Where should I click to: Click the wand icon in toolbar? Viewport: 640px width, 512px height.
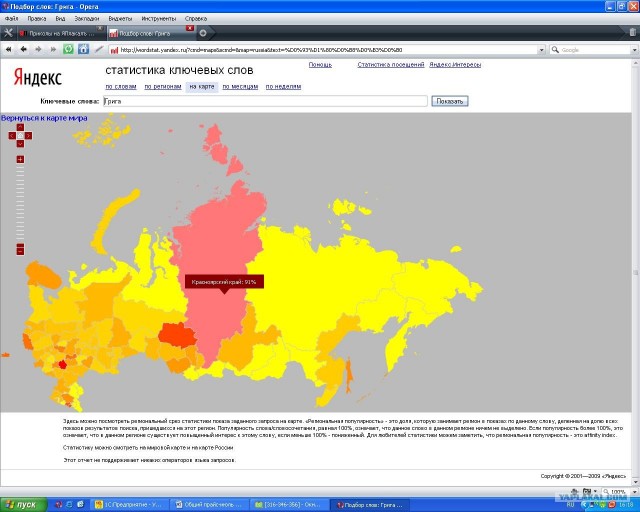99,49
